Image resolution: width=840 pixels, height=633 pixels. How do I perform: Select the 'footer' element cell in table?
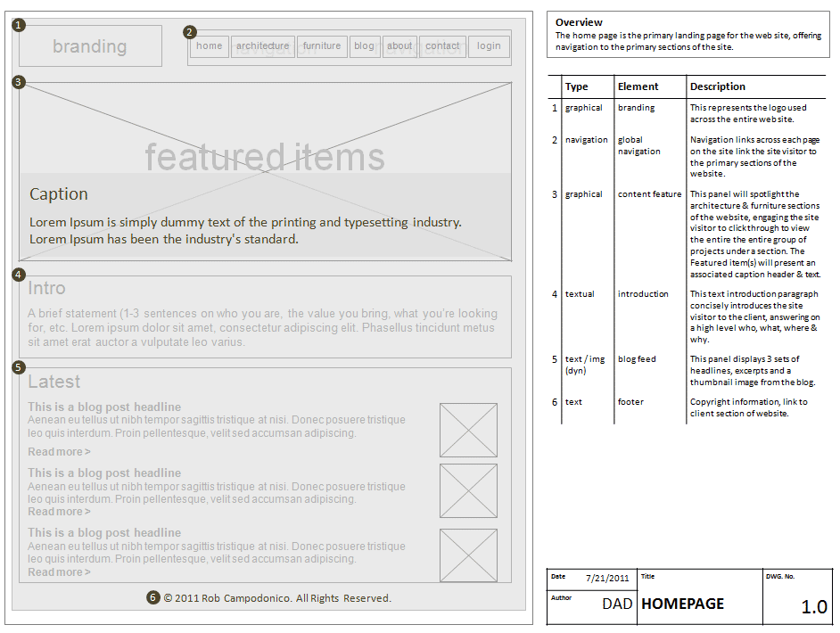tap(630, 402)
